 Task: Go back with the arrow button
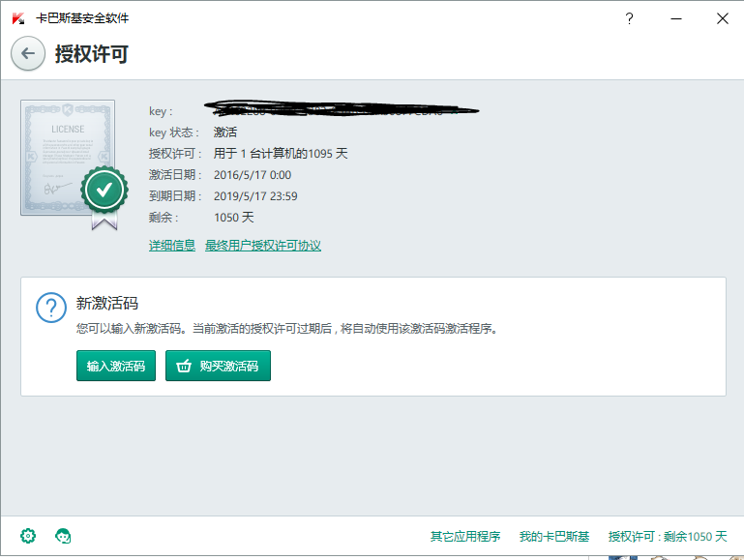pos(28,53)
